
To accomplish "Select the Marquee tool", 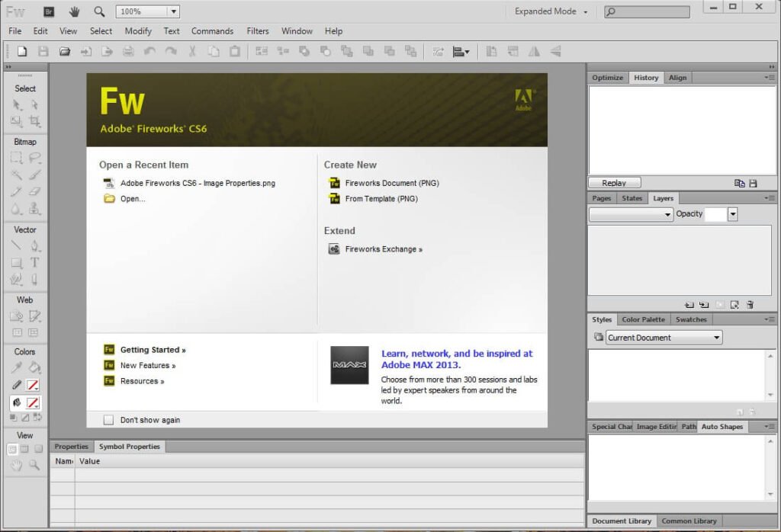I will point(17,158).
